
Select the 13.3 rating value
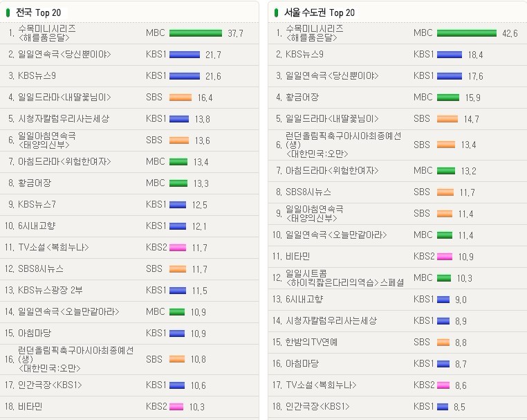coord(201,183)
